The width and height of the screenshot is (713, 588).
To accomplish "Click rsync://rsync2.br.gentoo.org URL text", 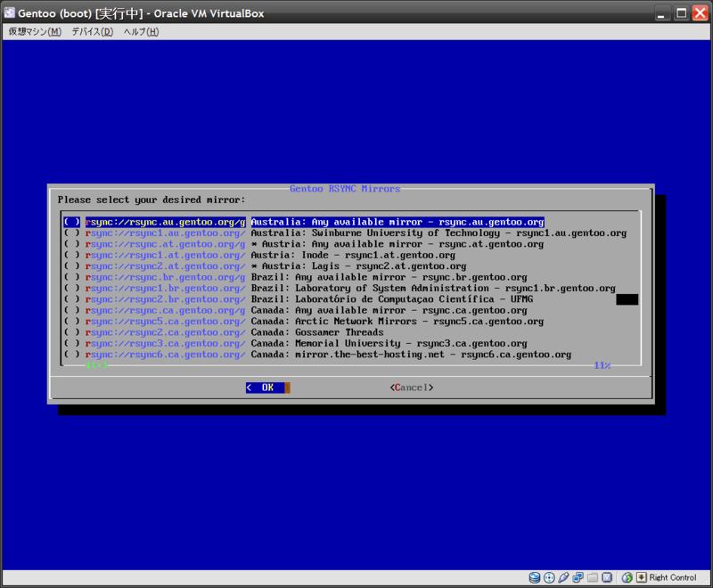I will point(166,299).
